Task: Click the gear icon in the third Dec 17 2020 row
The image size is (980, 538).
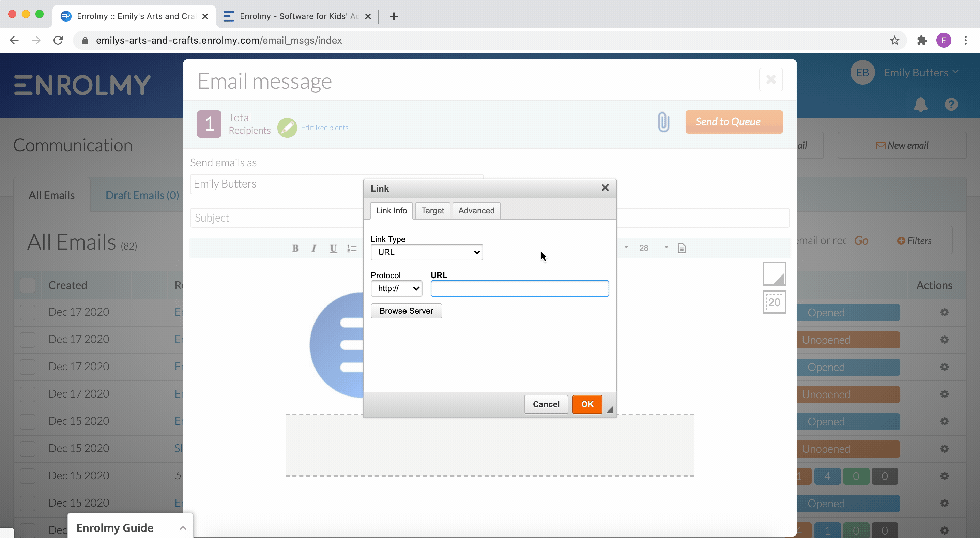Action: click(x=944, y=367)
